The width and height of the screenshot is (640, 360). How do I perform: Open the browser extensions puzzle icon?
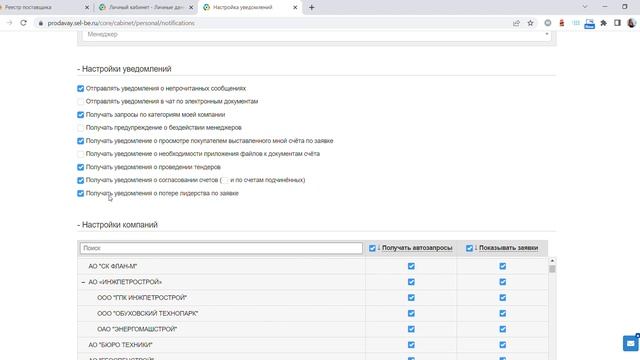(603, 23)
